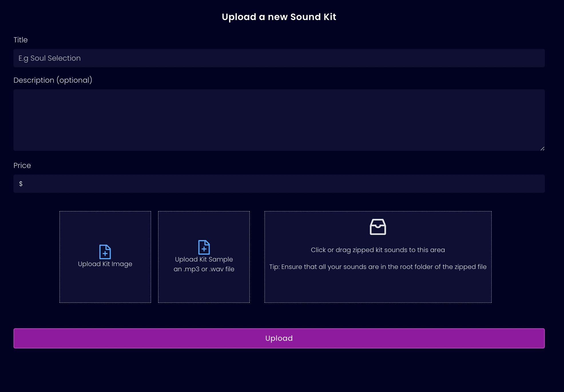564x392 pixels.
Task: Click the Upload Kit Sample file icon
Action: (204, 247)
